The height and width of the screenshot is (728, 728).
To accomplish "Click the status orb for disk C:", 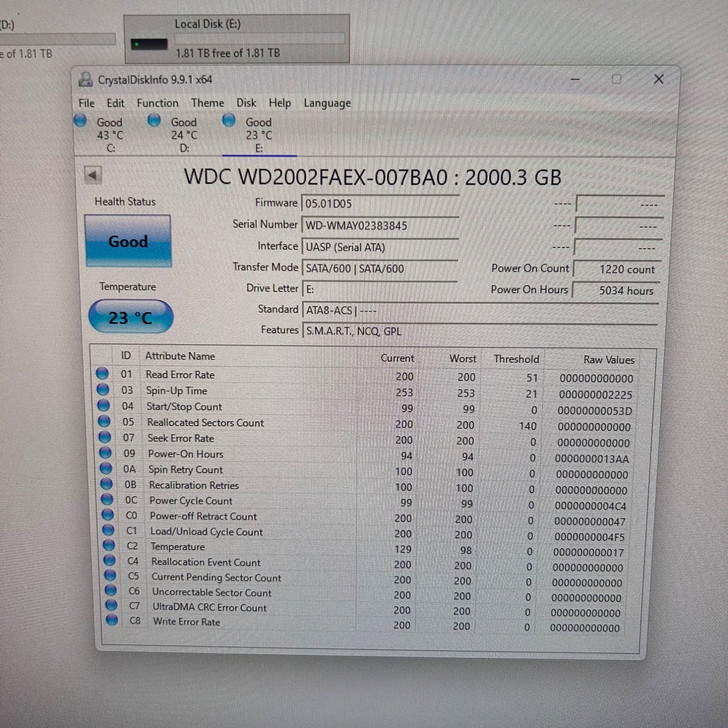I will [81, 121].
